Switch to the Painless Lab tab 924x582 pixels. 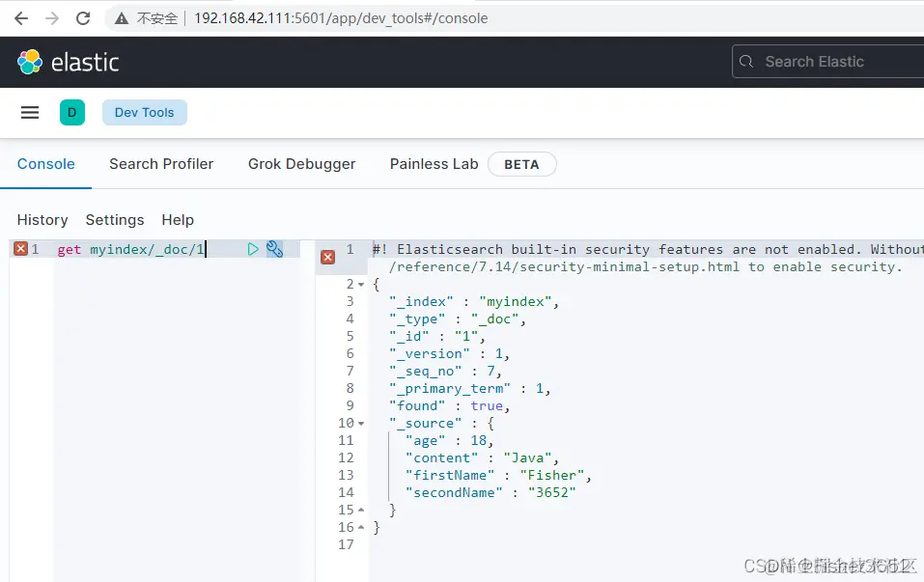click(434, 164)
